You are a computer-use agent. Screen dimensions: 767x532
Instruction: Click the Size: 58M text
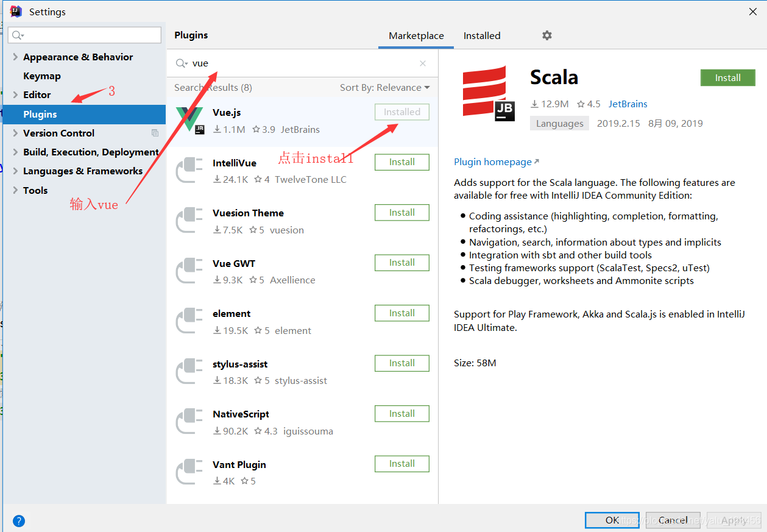pos(475,363)
